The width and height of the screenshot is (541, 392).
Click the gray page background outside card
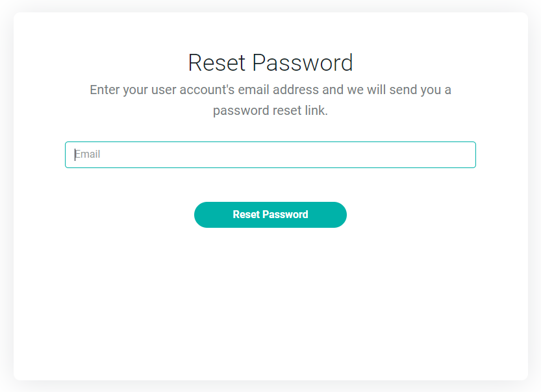pos(5,195)
